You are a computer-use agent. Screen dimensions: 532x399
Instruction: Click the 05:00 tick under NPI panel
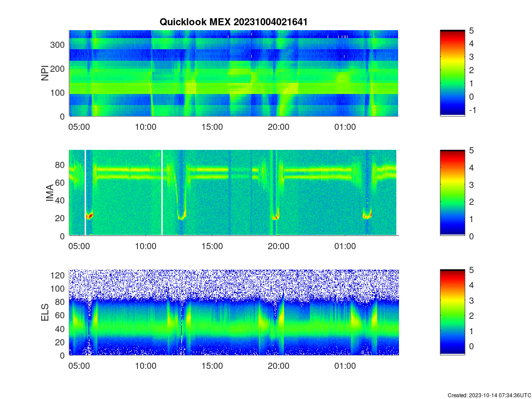point(79,127)
